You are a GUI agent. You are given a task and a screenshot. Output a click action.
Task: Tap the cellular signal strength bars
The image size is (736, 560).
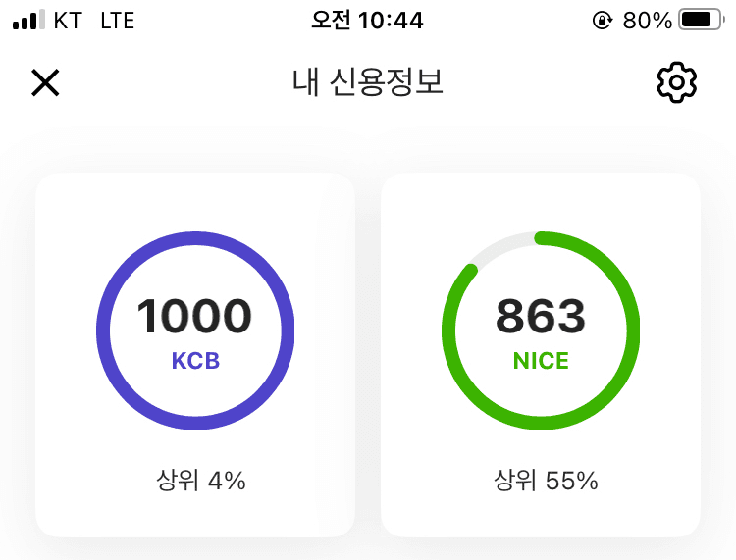coord(28,20)
